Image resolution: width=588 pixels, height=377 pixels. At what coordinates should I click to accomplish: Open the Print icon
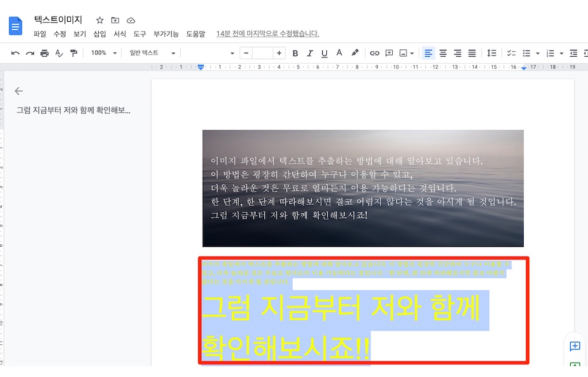coord(44,53)
